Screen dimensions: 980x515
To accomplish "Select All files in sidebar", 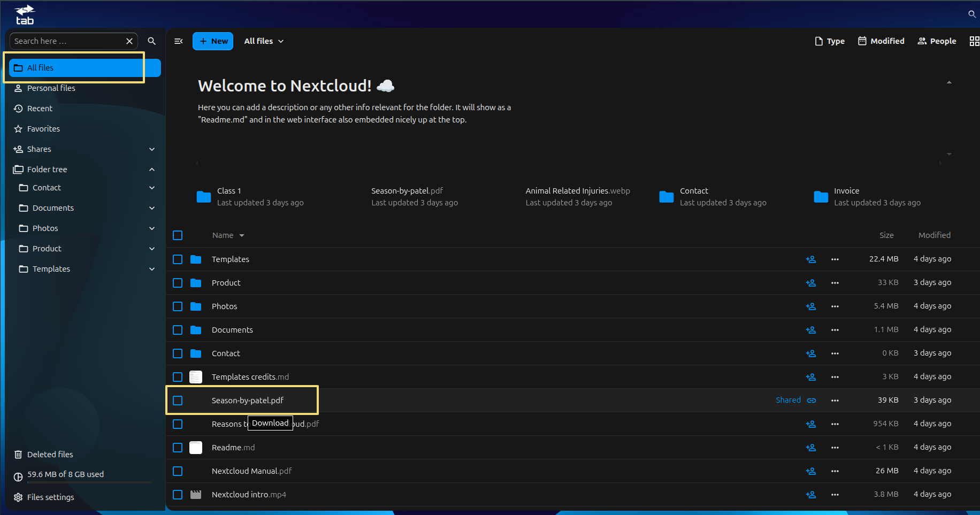I will (x=85, y=68).
